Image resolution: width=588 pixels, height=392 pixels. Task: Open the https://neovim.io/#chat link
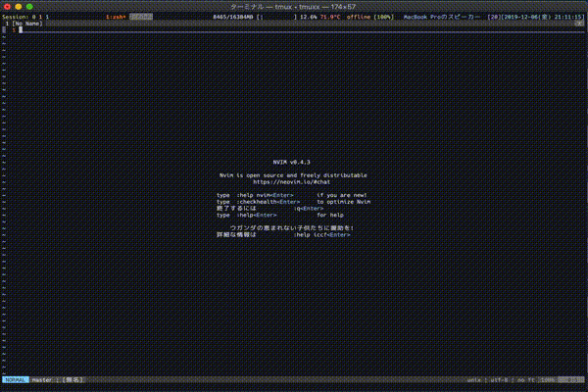point(291,182)
